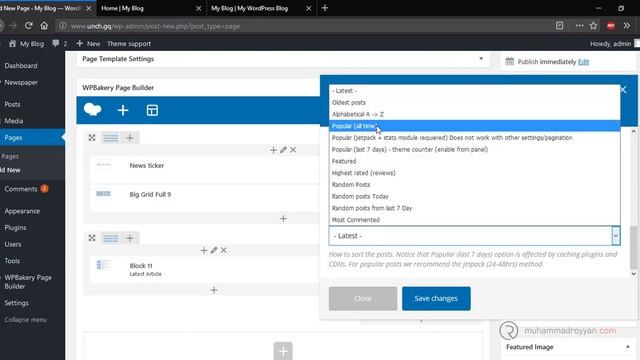This screenshot has width=640, height=360.
Task: Collapse the Featured Image panel arrow
Action: coord(627,347)
